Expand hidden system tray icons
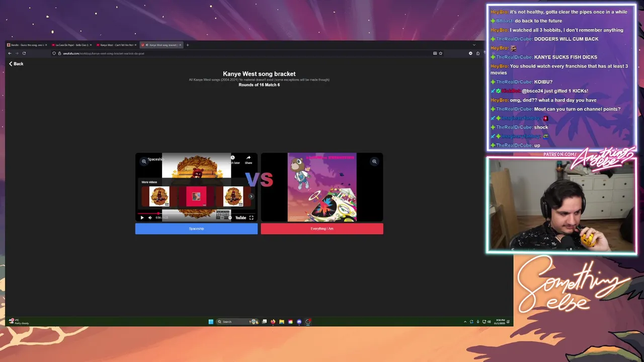The width and height of the screenshot is (644, 362). click(x=465, y=322)
